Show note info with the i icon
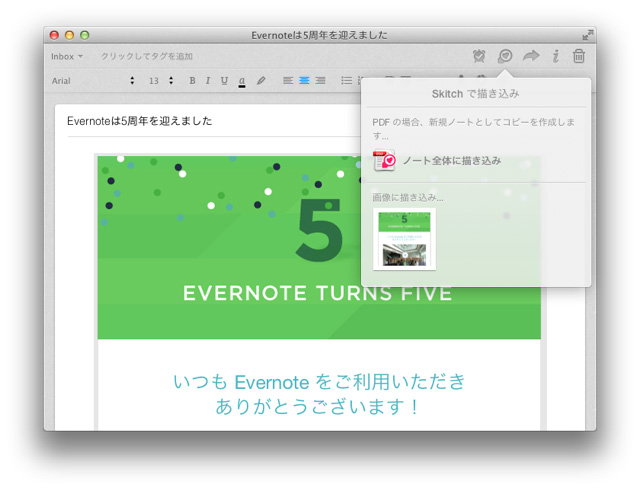This screenshot has height=491, width=640. point(556,56)
